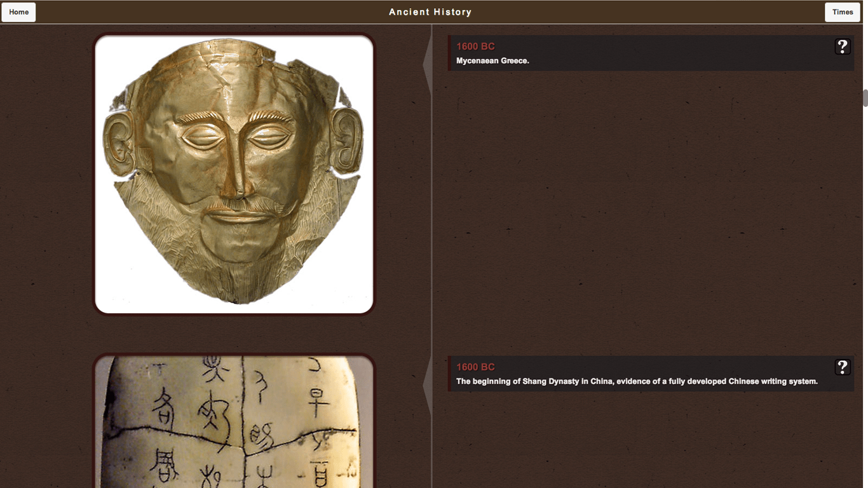Open help for the Mycenaean Greece entry
This screenshot has width=868, height=488.
click(842, 46)
